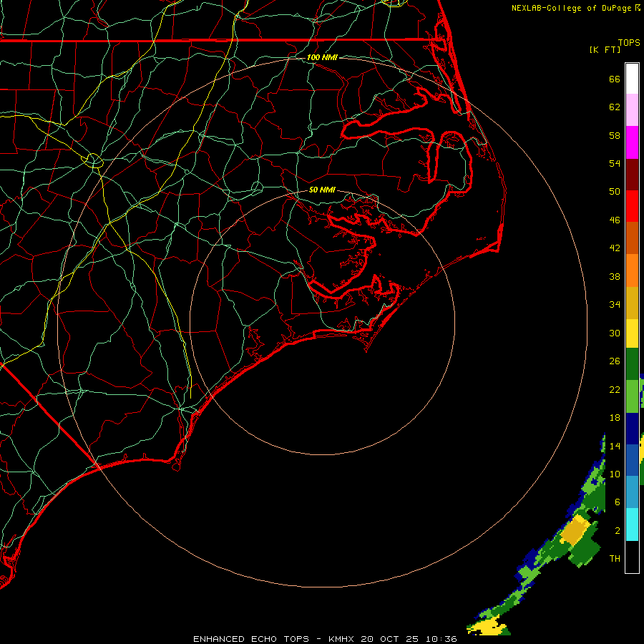Image resolution: width=644 pixels, height=644 pixels.
Task: Click the legend value "10"
Action: (x=615, y=474)
